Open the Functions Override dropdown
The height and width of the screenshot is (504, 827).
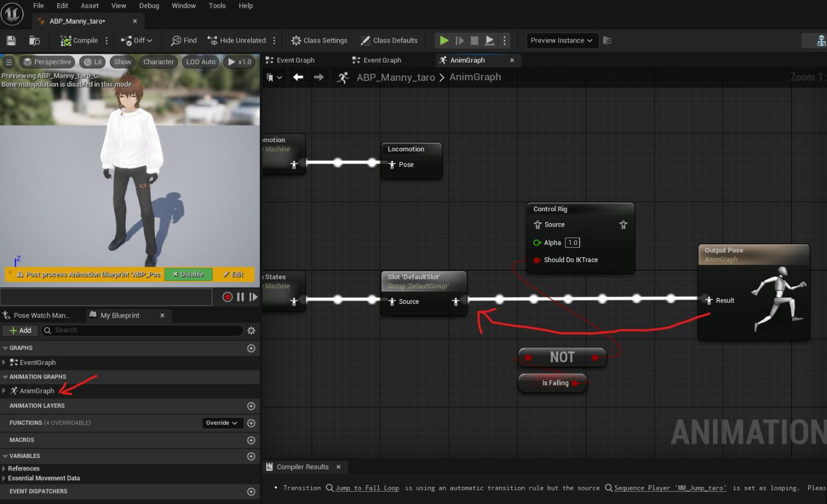[x=223, y=423]
